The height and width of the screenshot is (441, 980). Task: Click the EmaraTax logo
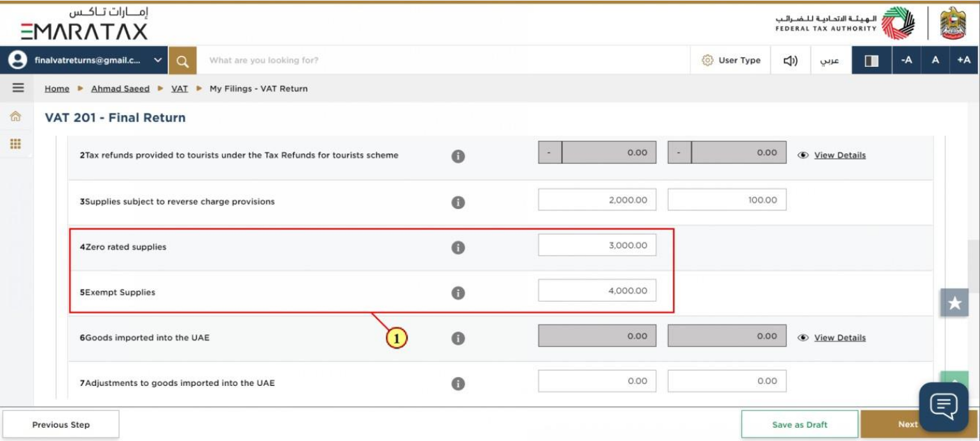(84, 24)
